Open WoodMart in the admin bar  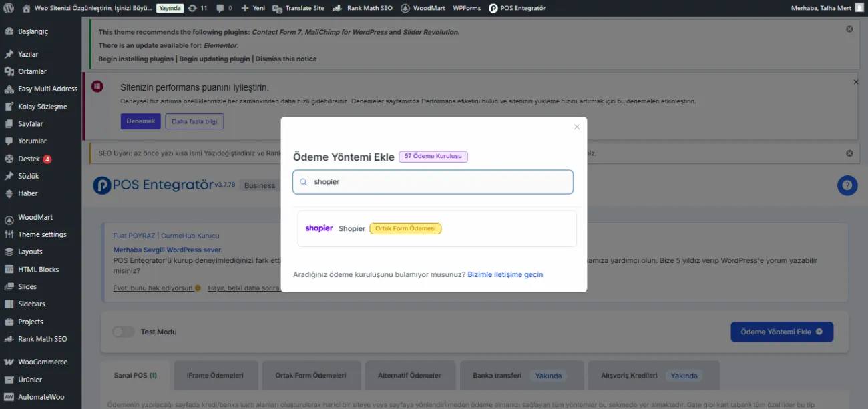424,8
